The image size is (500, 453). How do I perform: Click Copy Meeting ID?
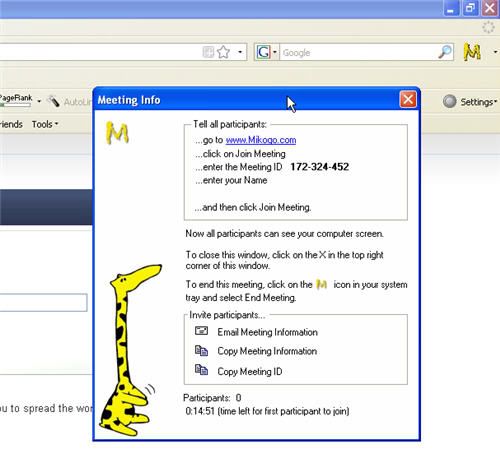click(250, 371)
